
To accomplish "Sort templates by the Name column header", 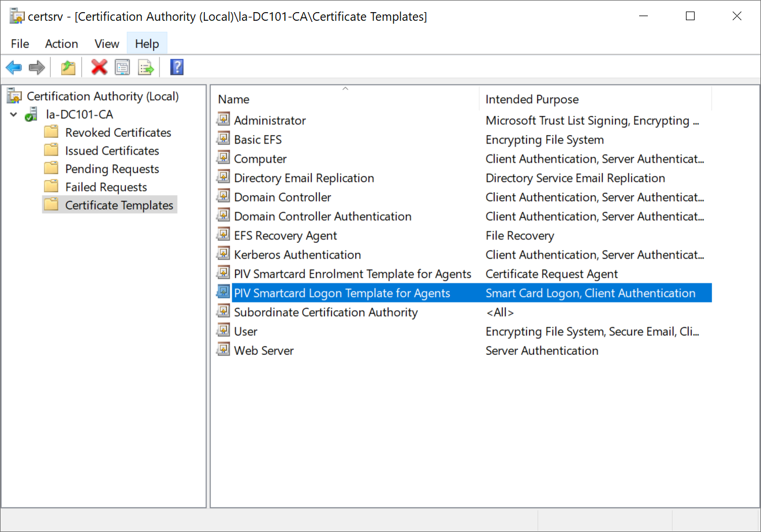I will (x=234, y=99).
